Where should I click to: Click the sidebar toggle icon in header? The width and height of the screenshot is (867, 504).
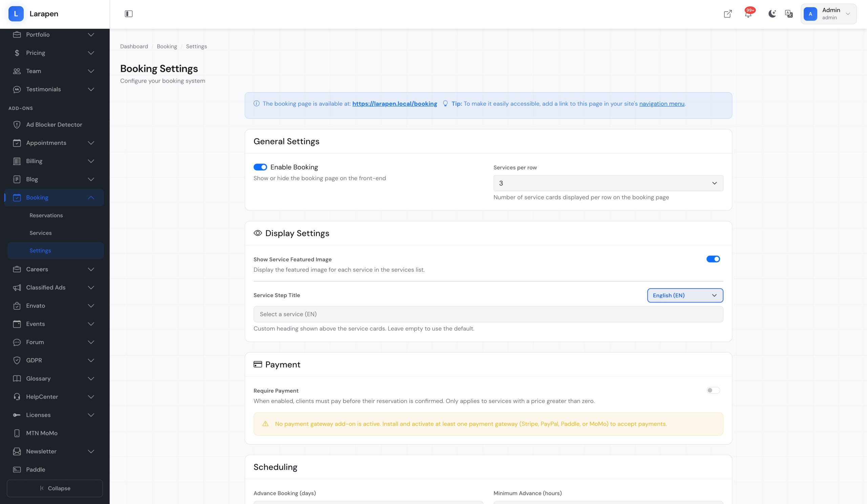128,14
